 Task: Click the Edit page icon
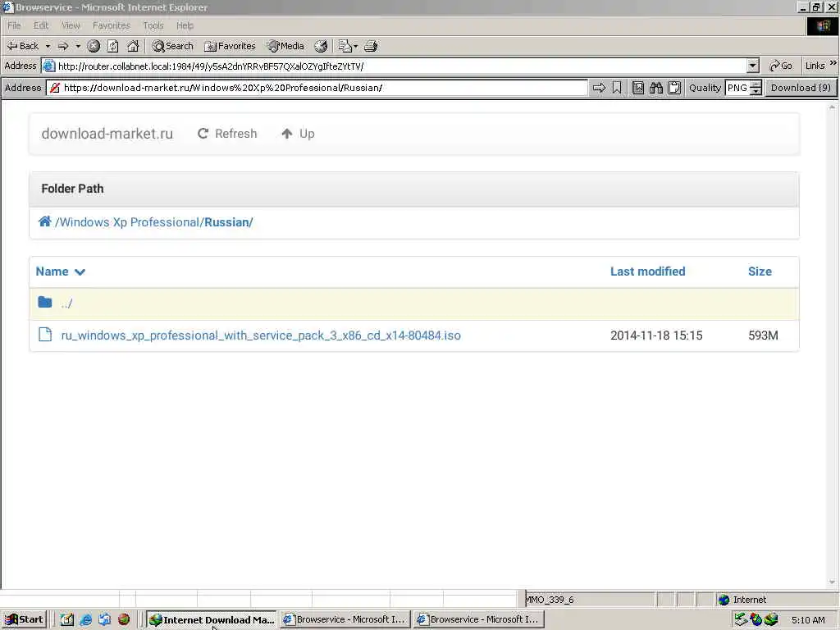[x=345, y=46]
